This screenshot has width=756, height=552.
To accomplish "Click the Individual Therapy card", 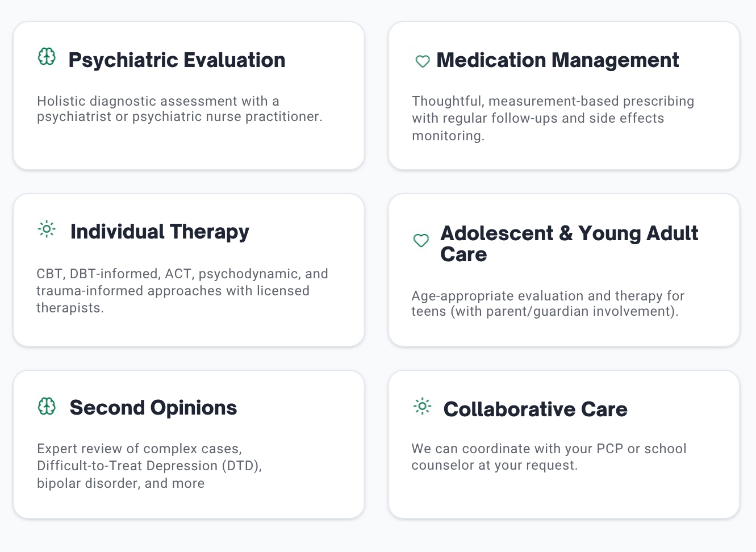I will 189,270.
